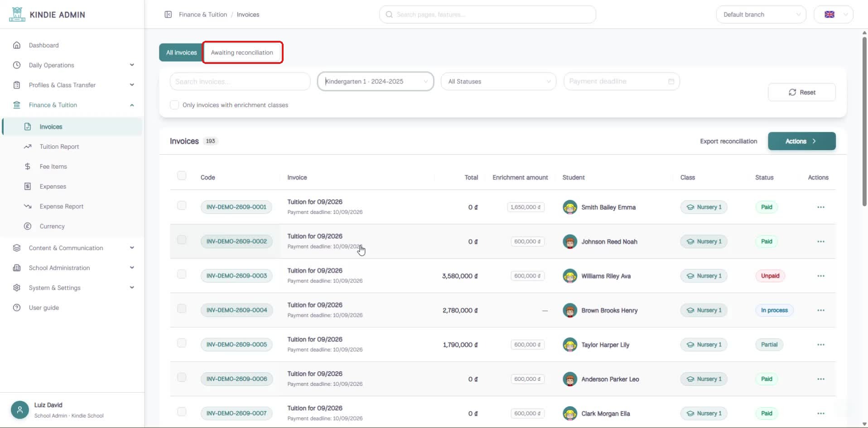868x428 pixels.
Task: Open more actions for INV-DEMO-2609-0003
Action: [820, 276]
